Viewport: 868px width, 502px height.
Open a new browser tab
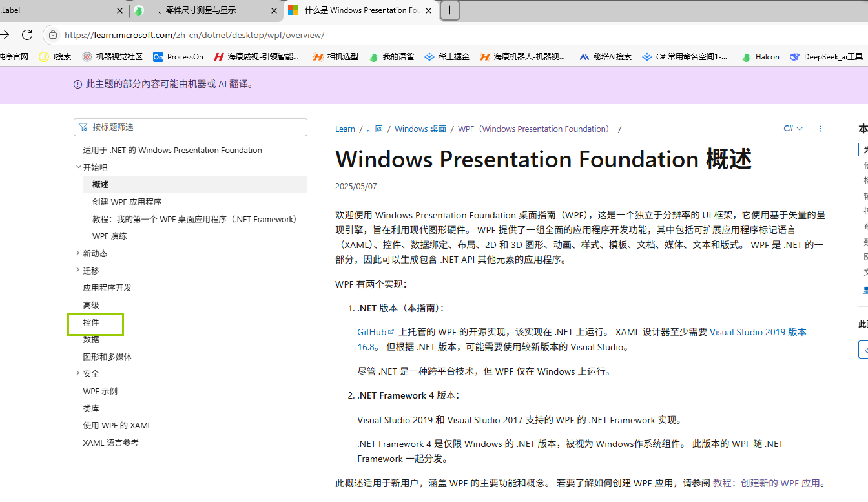450,10
